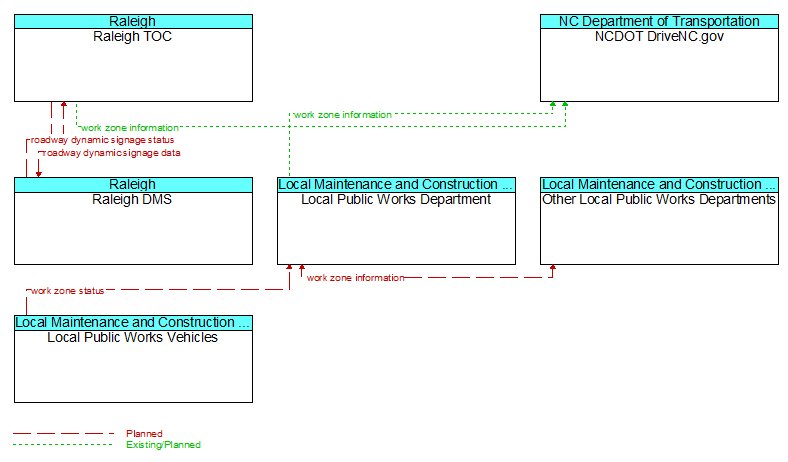Select Local Public Works Department box

397,221
